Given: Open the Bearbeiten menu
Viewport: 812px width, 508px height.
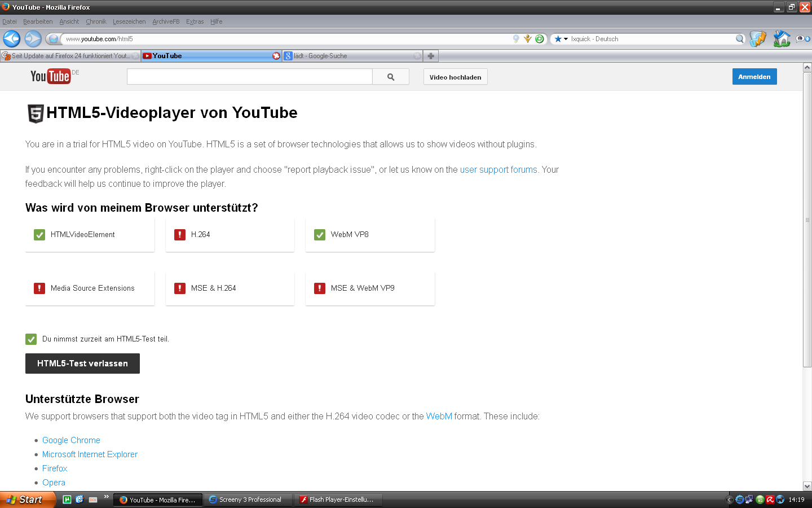Looking at the screenshot, I should [38, 21].
